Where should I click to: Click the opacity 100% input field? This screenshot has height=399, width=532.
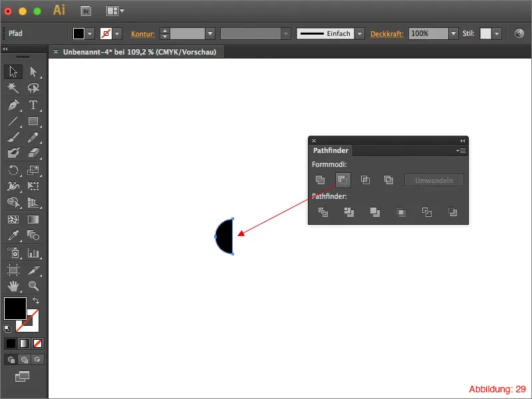coord(428,34)
